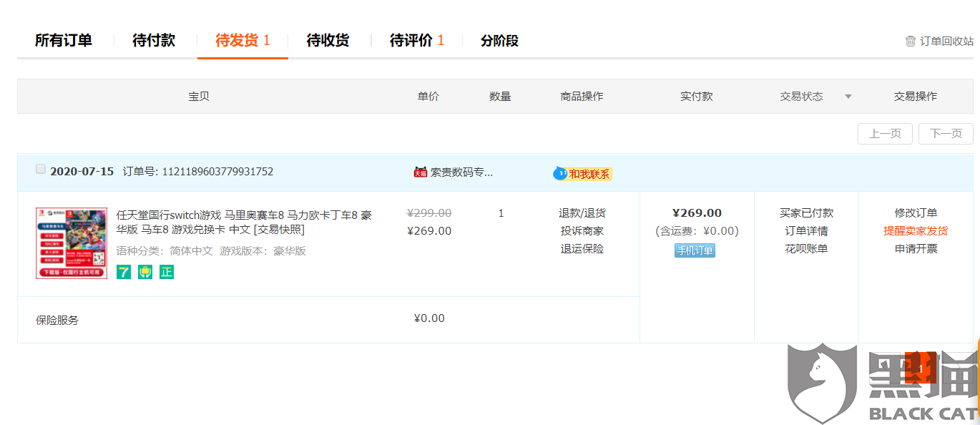Open the 待收货 tab
Image resolution: width=980 pixels, height=425 pixels.
click(328, 40)
